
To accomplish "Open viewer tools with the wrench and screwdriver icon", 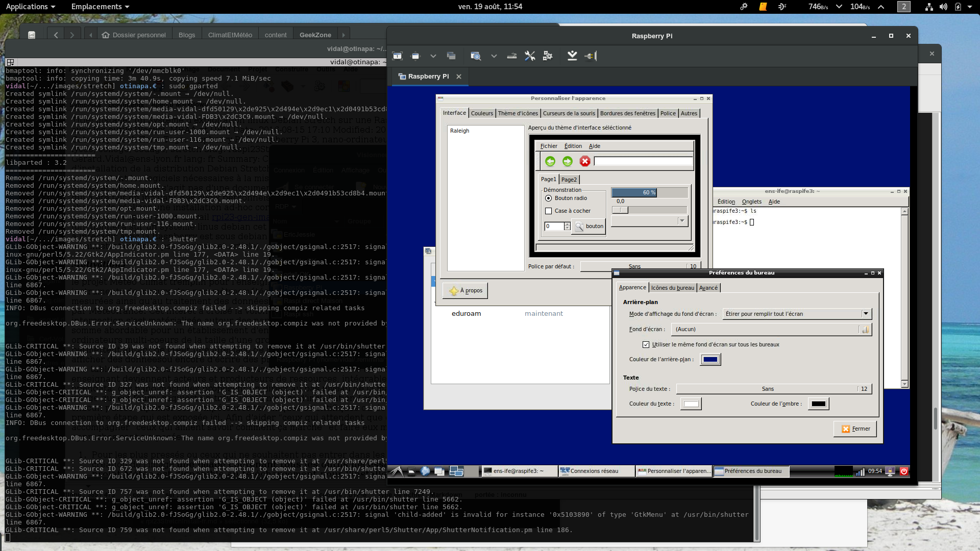I will (530, 56).
